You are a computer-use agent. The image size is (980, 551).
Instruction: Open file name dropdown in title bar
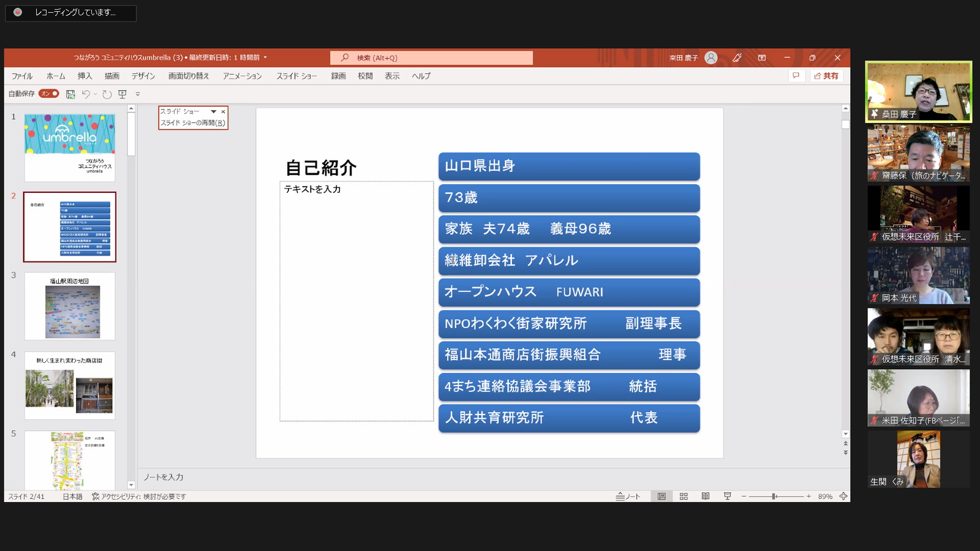click(x=265, y=58)
